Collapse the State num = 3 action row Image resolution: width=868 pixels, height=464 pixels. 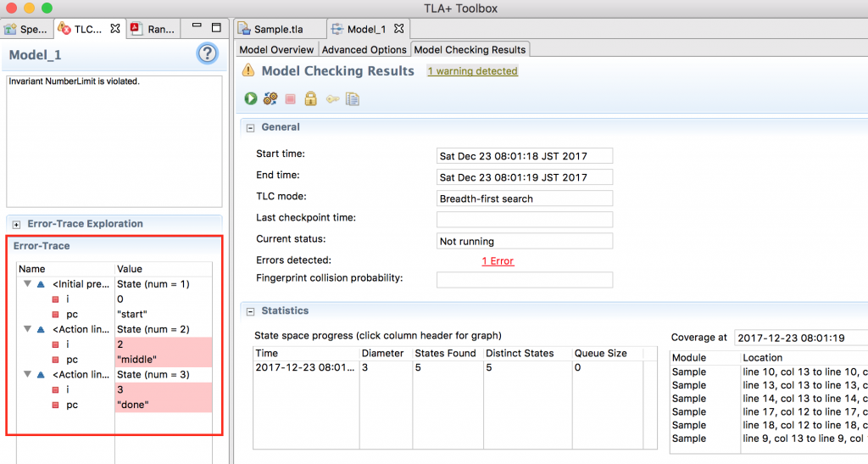point(27,374)
